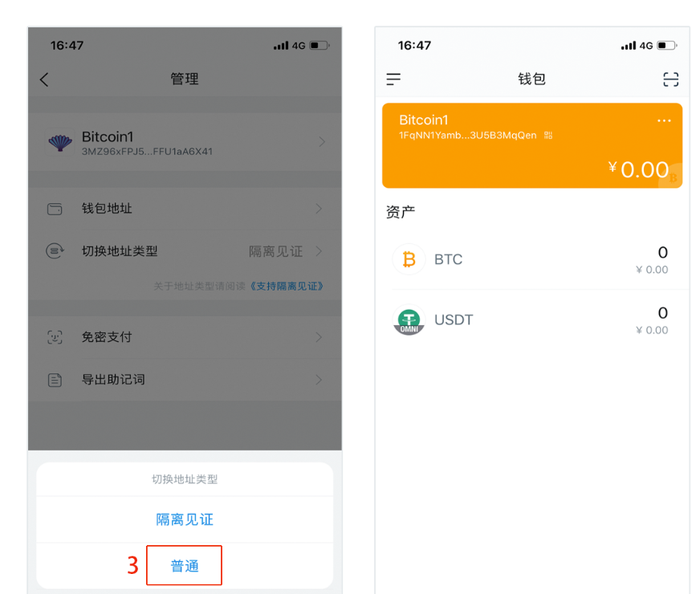This screenshot has height=594, width=700.
Task: Select 隔离见证 option in the bottom sheet
Action: [185, 519]
